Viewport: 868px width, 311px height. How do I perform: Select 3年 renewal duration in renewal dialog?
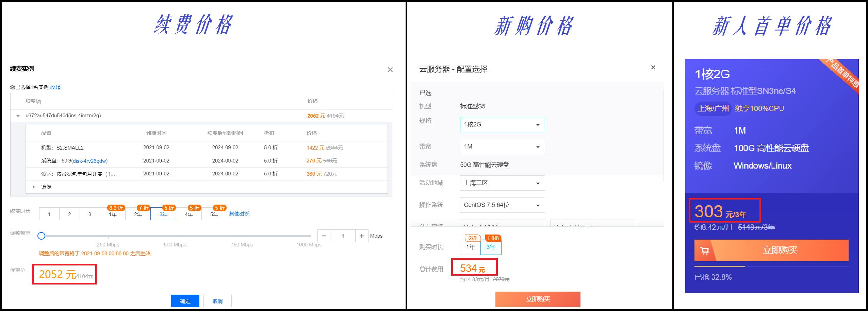coord(163,214)
